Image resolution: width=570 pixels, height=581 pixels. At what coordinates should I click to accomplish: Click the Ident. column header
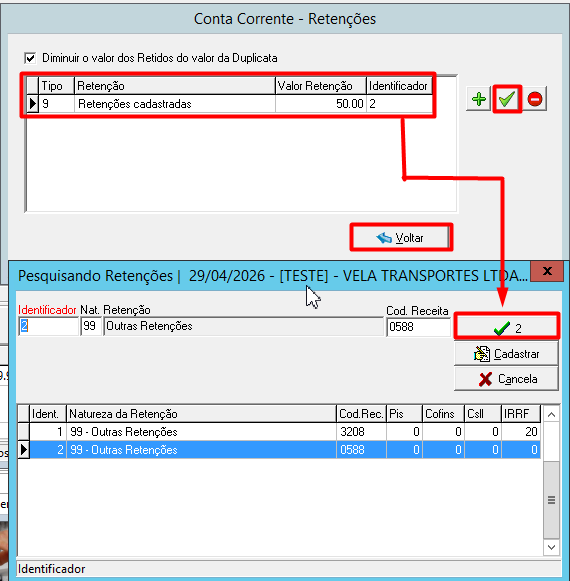coord(48,414)
